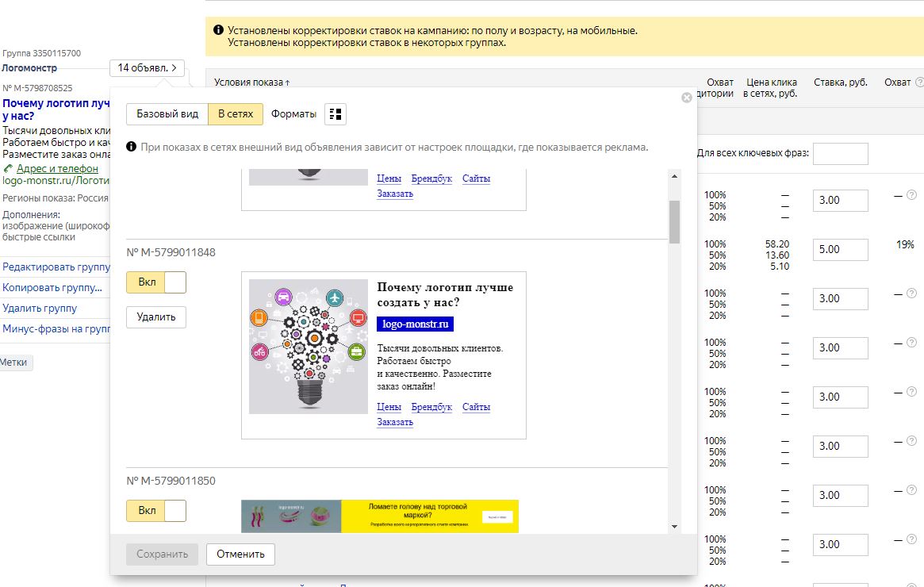
Task: Toggle Вкл switch for ad M-5799011848
Action: tap(156, 282)
